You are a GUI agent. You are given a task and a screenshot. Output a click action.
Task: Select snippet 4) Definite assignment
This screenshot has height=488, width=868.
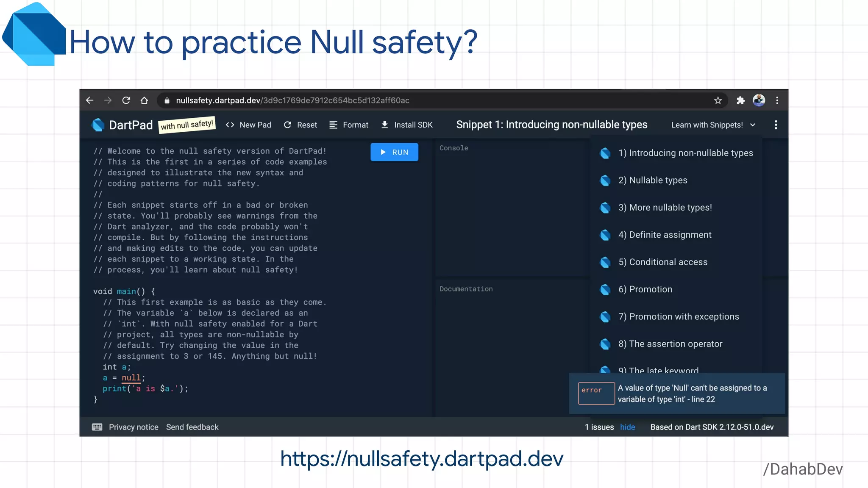tap(676, 235)
